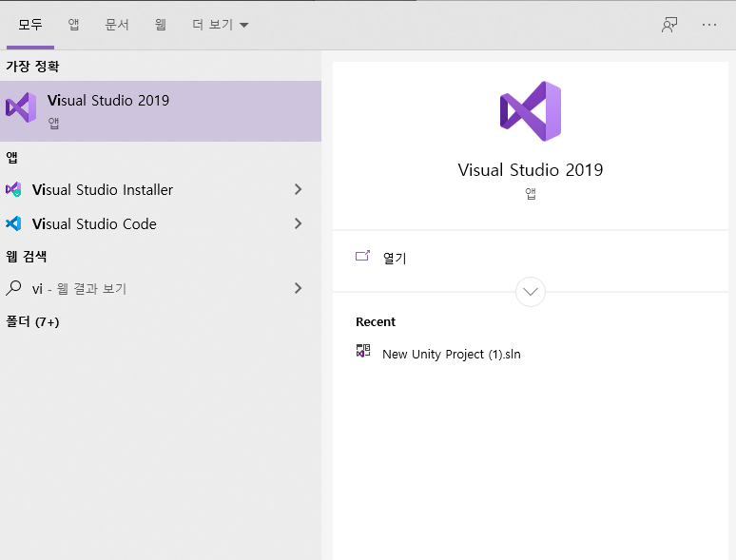Open the 더 보기 dropdown
The height and width of the screenshot is (560, 736).
click(x=221, y=25)
